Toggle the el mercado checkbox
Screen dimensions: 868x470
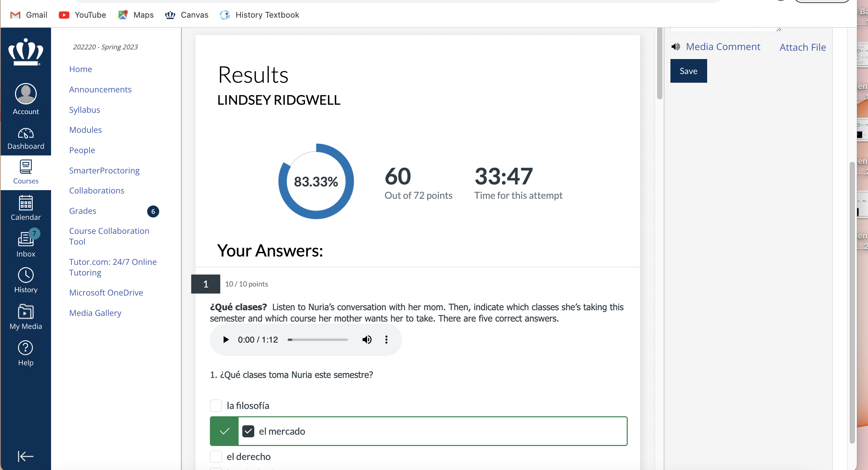[248, 431]
